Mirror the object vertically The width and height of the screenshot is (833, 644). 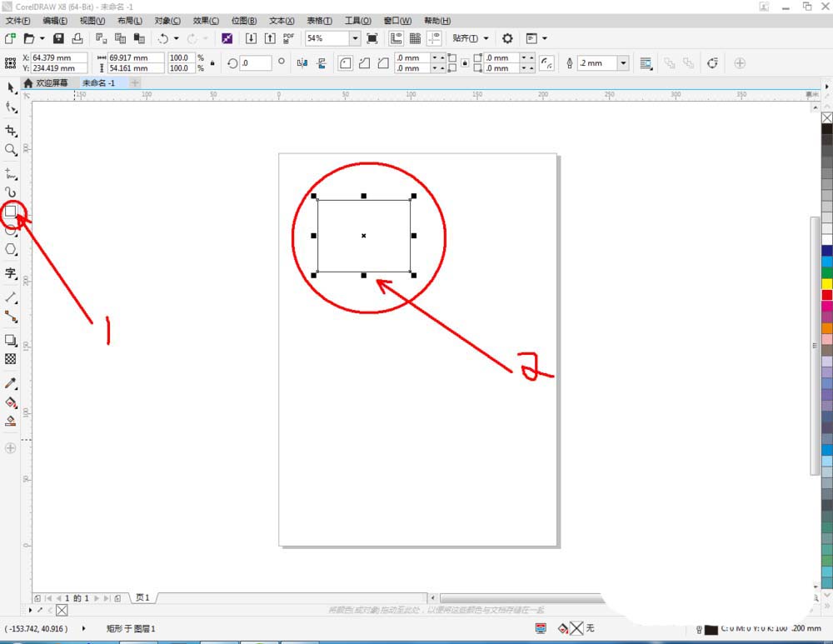[x=322, y=63]
